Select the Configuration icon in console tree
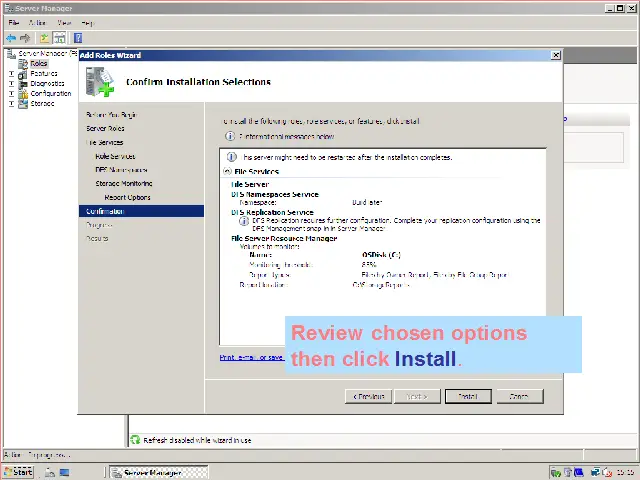The height and width of the screenshot is (480, 640). pos(23,93)
